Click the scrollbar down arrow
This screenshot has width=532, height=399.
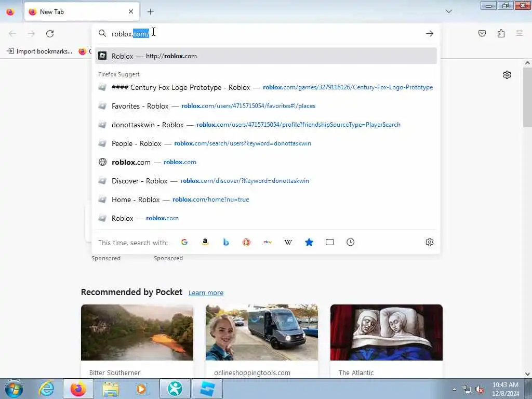click(527, 374)
